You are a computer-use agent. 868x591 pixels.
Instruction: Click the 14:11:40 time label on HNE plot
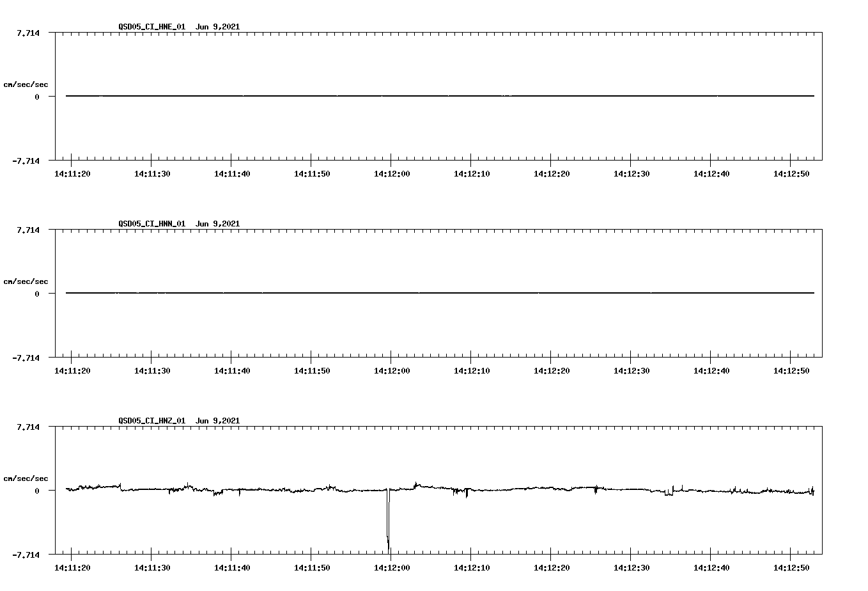coord(232,174)
